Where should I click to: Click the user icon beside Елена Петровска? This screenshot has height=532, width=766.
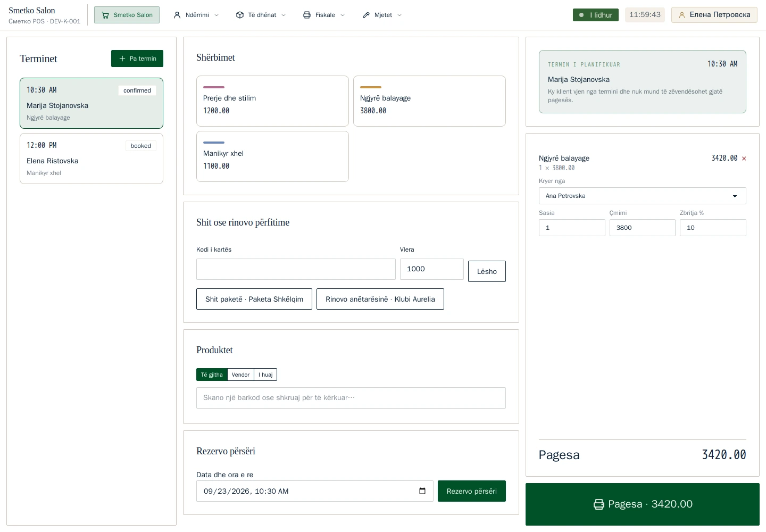click(x=682, y=15)
